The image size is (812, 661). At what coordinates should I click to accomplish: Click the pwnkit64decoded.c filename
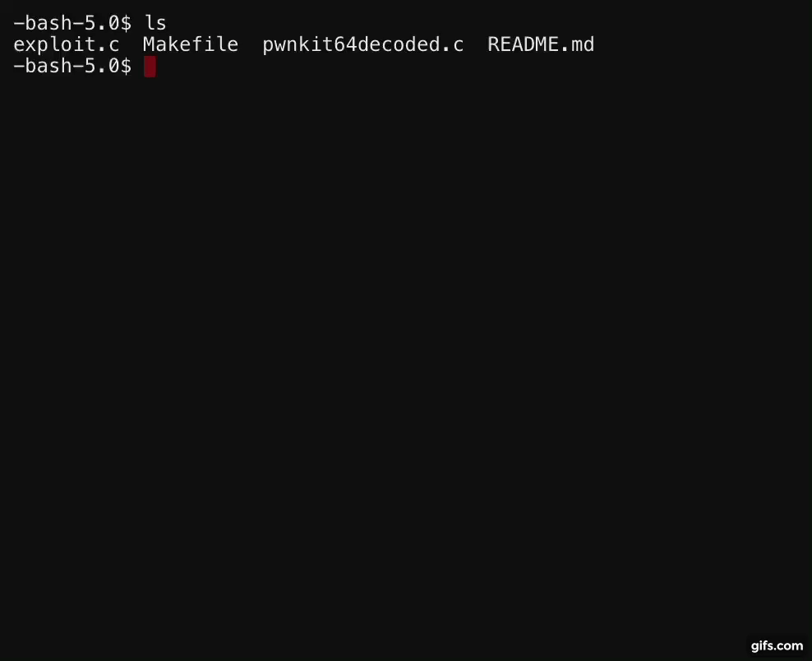click(x=363, y=44)
